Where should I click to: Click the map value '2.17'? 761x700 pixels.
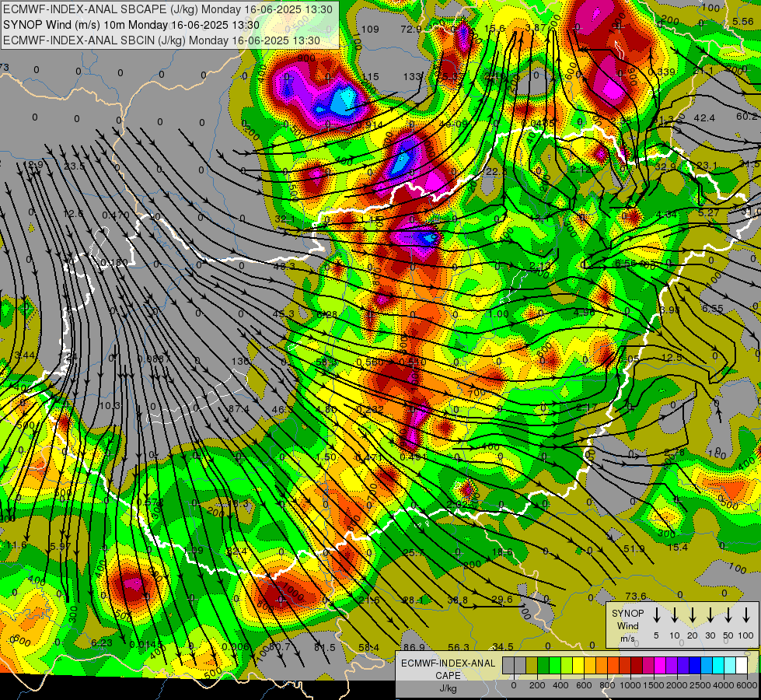587,407
